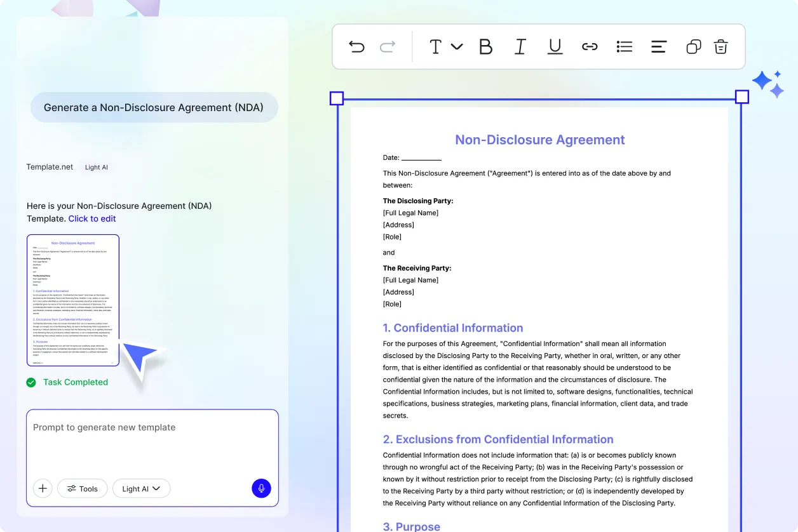Open attachment options with the plus icon
Viewport: 798px width, 532px height.
[x=43, y=488]
